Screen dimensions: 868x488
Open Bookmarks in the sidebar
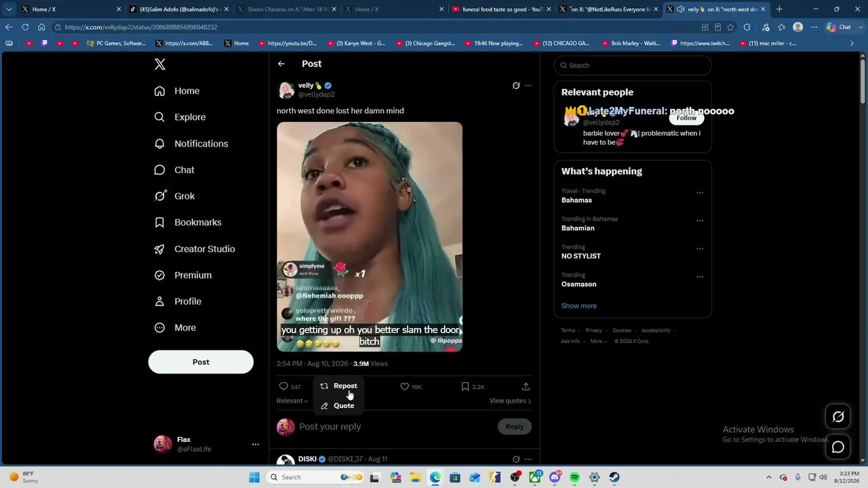188,222
